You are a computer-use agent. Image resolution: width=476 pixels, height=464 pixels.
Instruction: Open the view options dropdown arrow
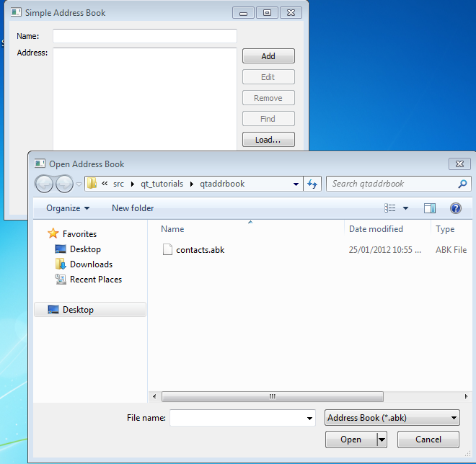click(x=405, y=208)
